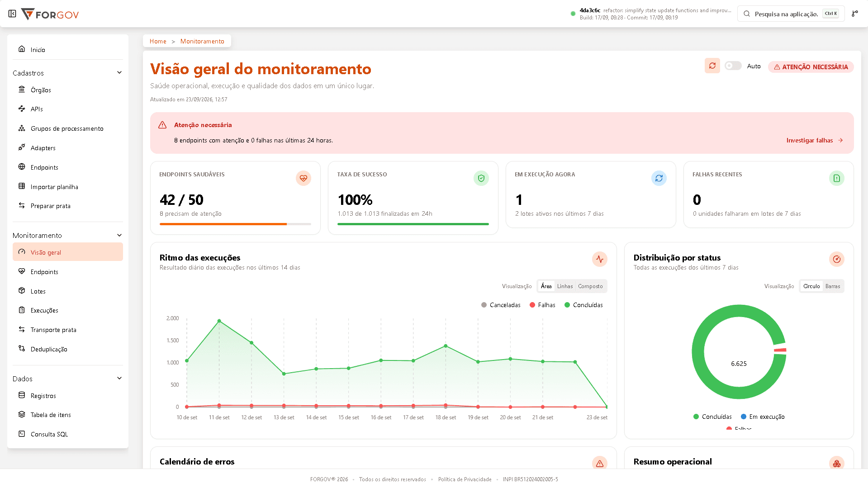
Task: Collapse the Cadastros section
Action: click(68, 73)
